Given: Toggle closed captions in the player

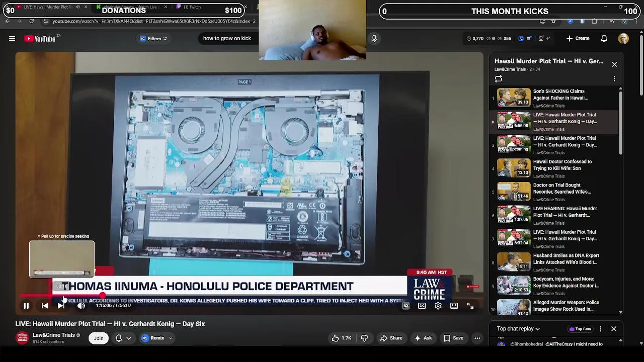Looking at the screenshot, I should [422, 306].
